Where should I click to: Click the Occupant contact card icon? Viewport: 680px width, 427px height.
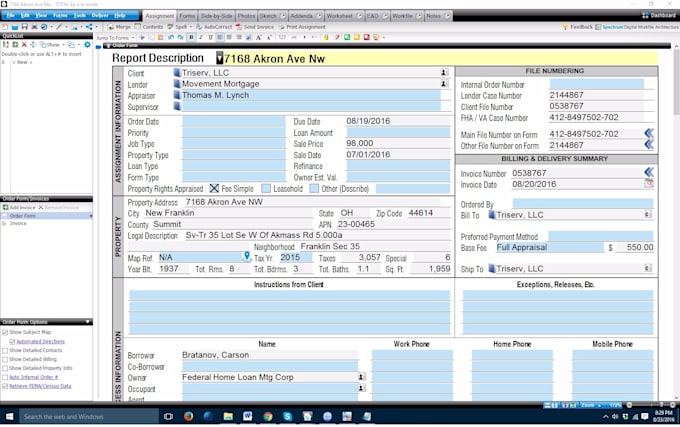(x=361, y=388)
